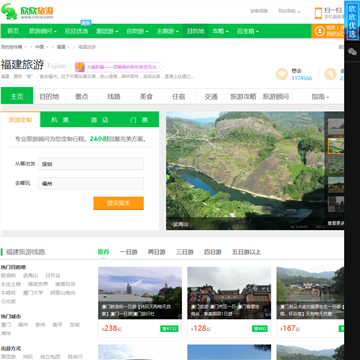
Task: Click the heart 想去 icon
Action: pyautogui.click(x=282, y=74)
